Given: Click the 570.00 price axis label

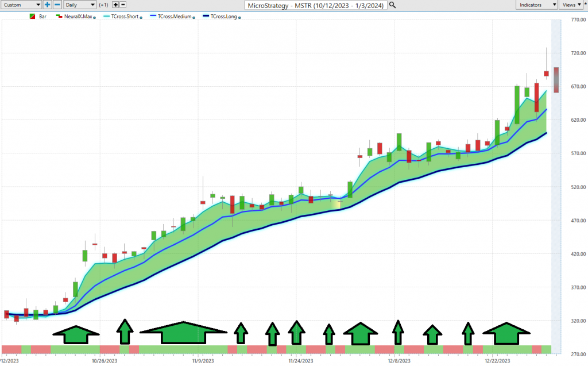Looking at the screenshot, I should 578,153.
